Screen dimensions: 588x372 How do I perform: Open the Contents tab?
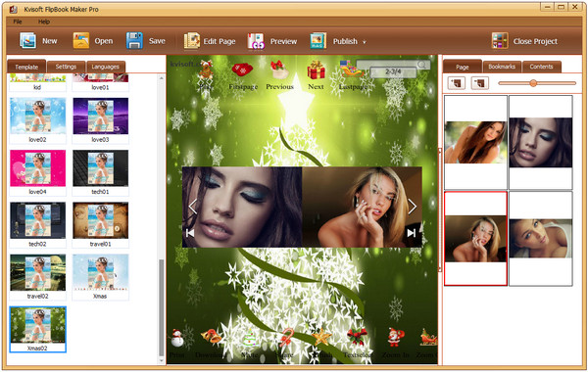(541, 67)
